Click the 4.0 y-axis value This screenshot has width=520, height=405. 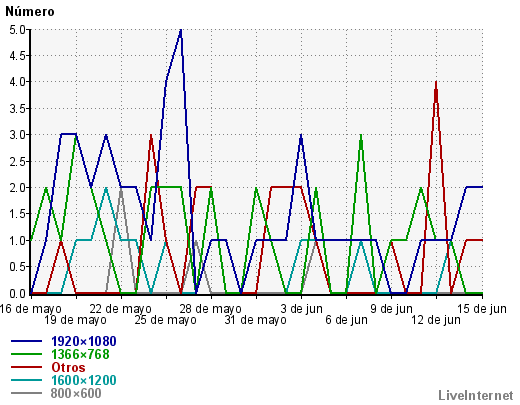coord(17,82)
